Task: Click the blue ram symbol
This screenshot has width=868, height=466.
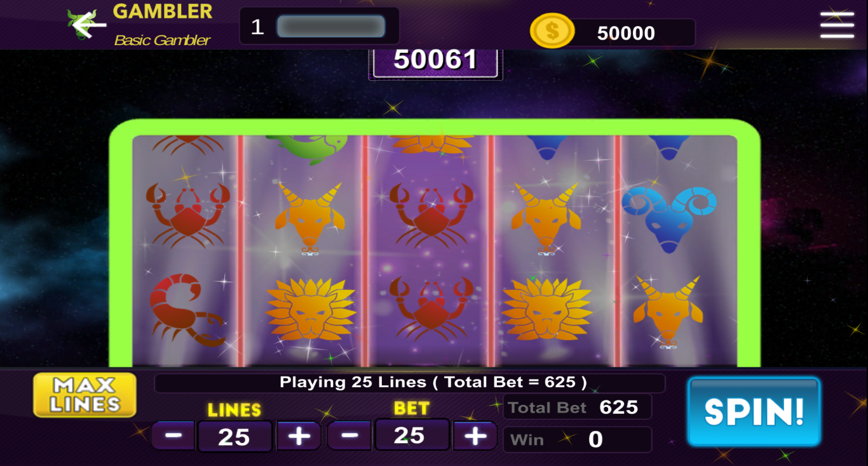Action: point(668,214)
